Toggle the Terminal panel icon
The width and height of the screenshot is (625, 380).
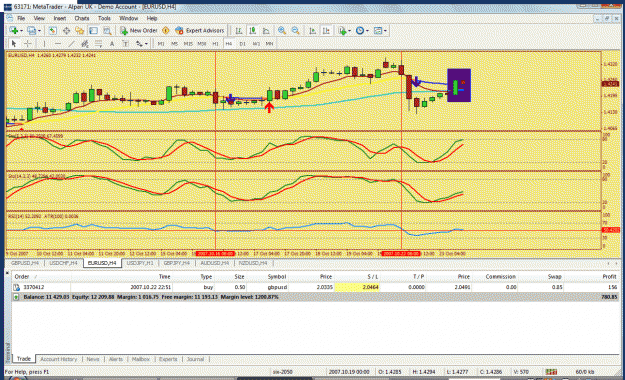[x=93, y=30]
